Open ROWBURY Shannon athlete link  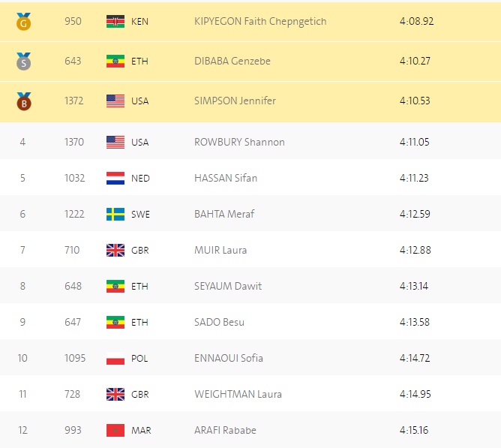point(239,142)
